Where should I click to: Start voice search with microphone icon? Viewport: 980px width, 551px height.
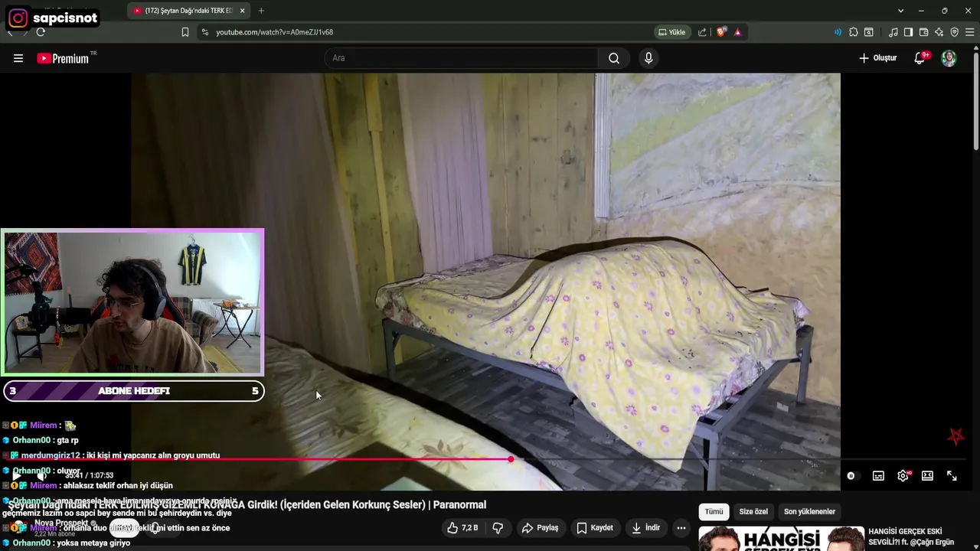[648, 58]
